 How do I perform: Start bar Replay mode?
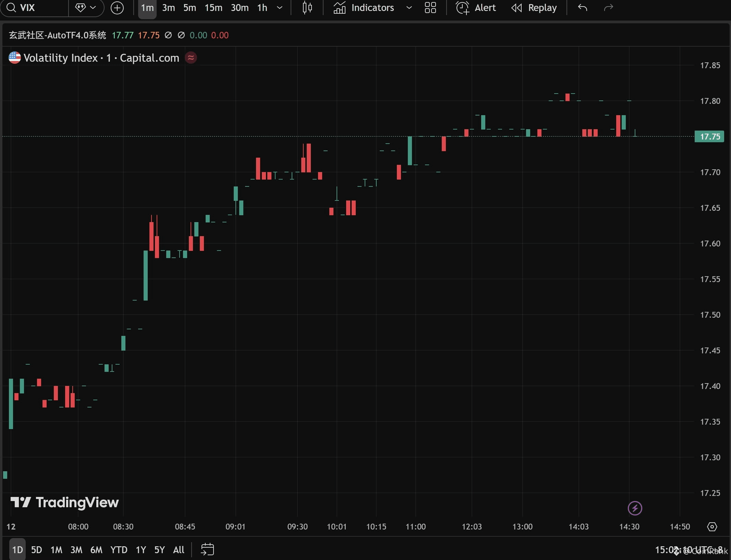534,8
